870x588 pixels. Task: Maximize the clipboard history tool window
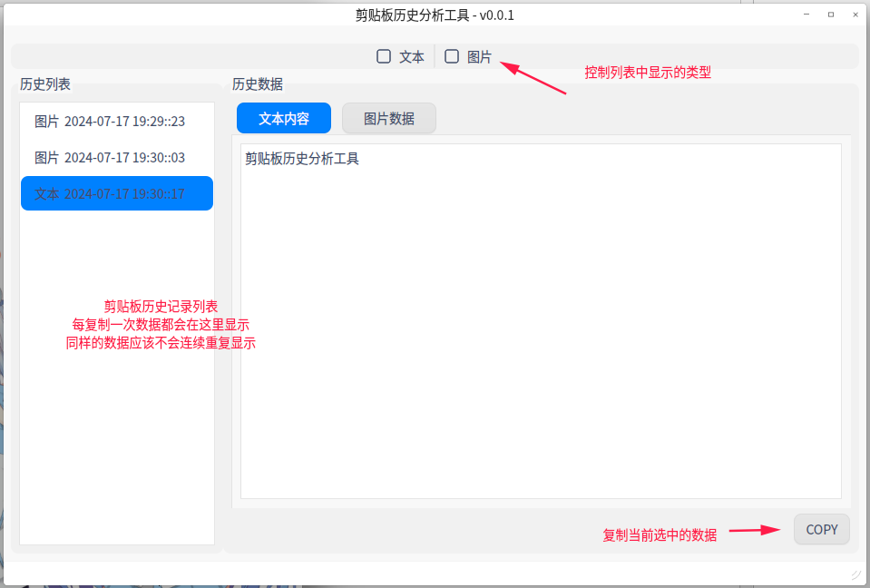(x=830, y=15)
